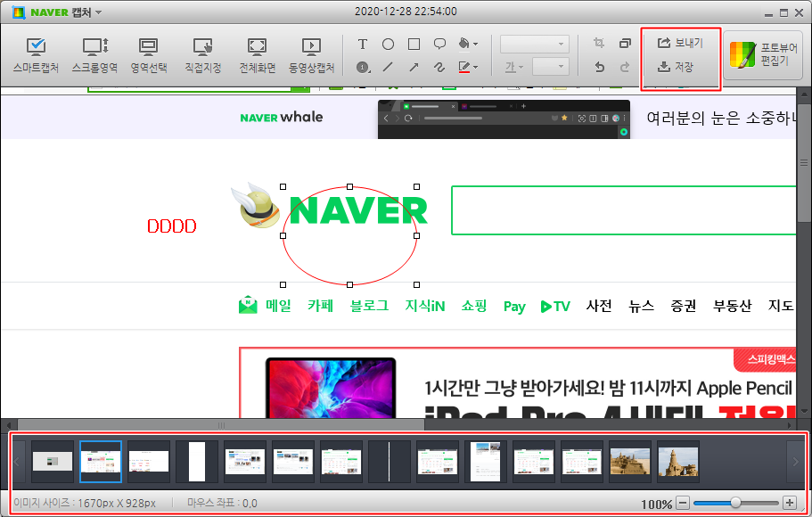
Task: Click the NAVER whale banner logo
Action: coord(281,117)
